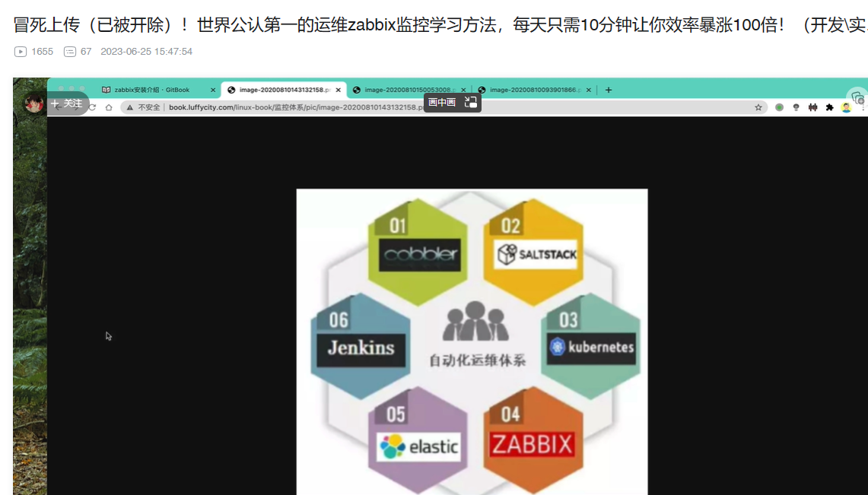Open new browser tab with plus icon
868x495 pixels.
(609, 90)
